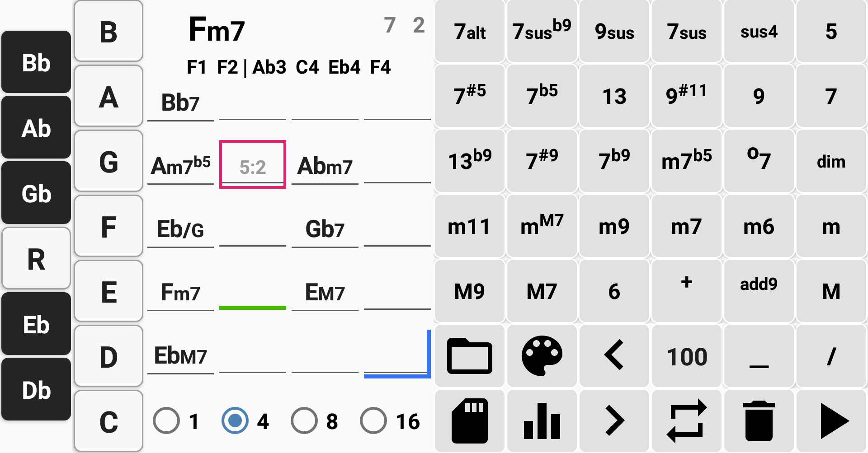The height and width of the screenshot is (453, 868).
Task: Select the 16 beat radio button
Action: point(373,421)
